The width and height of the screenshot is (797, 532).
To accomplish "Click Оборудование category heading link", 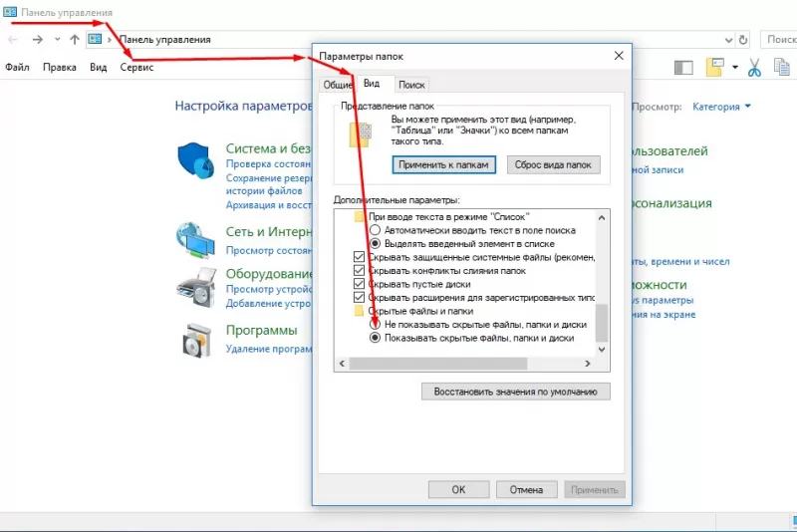I will coord(269,274).
